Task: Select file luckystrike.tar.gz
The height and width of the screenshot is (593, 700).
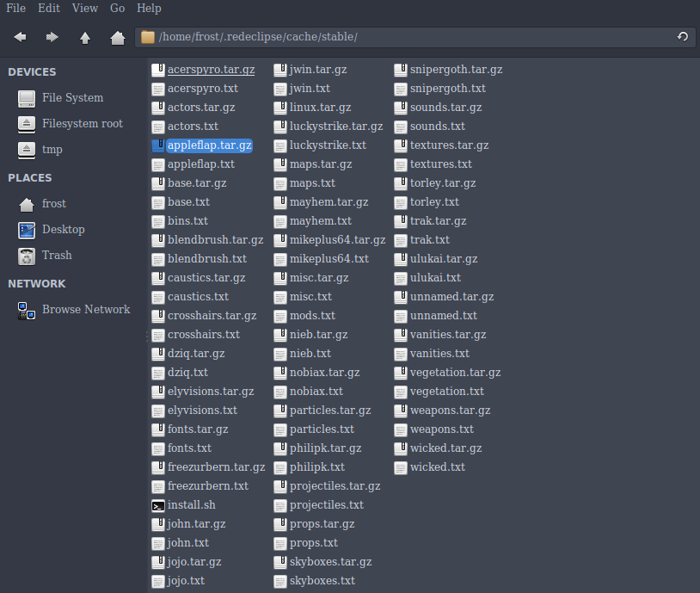Action: click(336, 127)
